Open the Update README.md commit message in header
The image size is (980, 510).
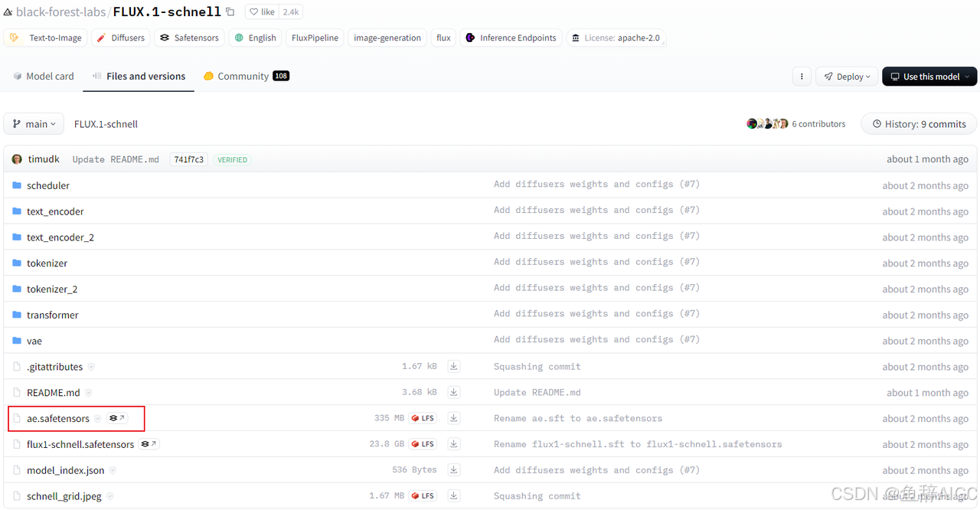(x=116, y=159)
